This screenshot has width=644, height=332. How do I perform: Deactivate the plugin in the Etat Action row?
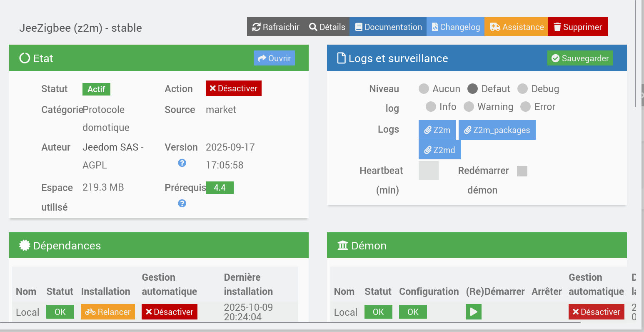click(x=234, y=88)
